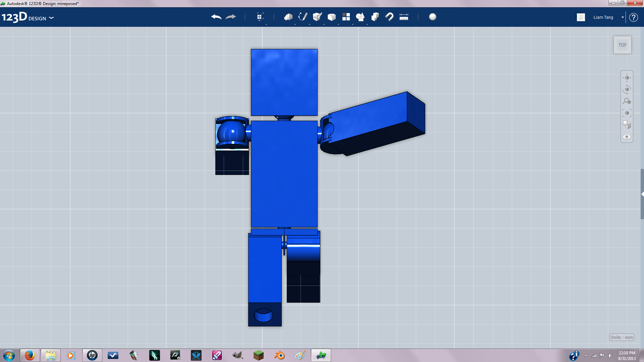Open the 123D Design main menu chevron
The image size is (644, 362).
52,18
